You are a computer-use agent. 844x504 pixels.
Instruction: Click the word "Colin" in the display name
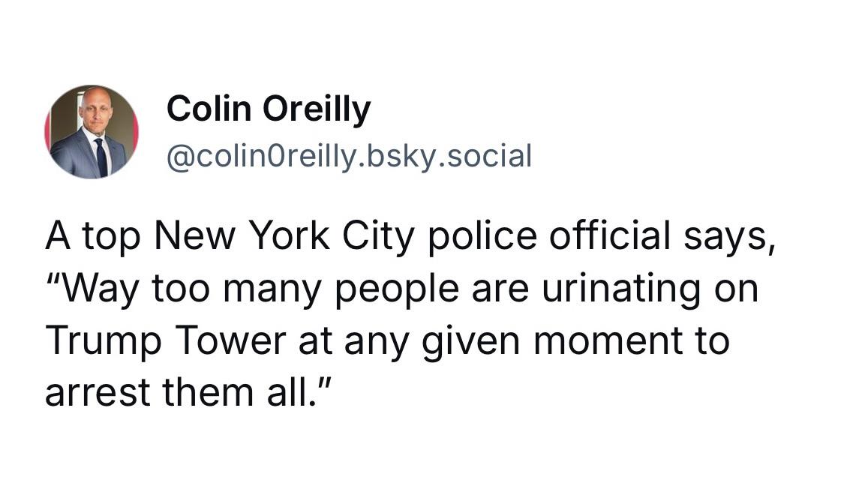click(x=209, y=108)
